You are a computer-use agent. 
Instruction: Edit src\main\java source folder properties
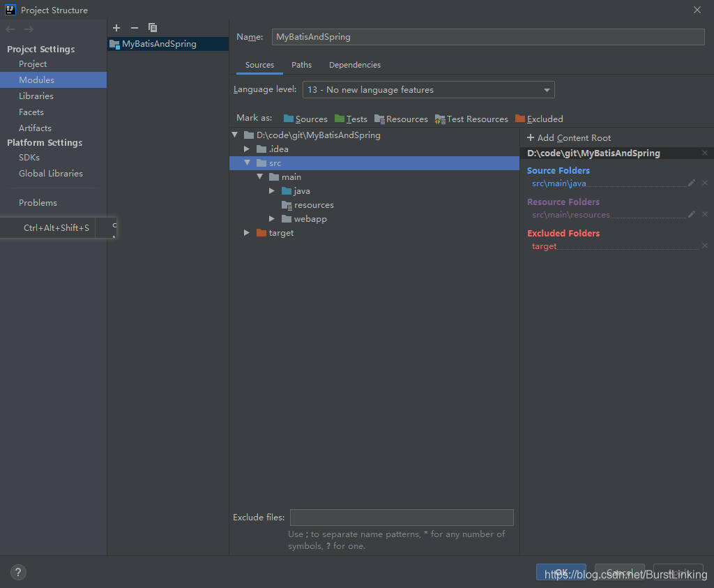point(691,183)
